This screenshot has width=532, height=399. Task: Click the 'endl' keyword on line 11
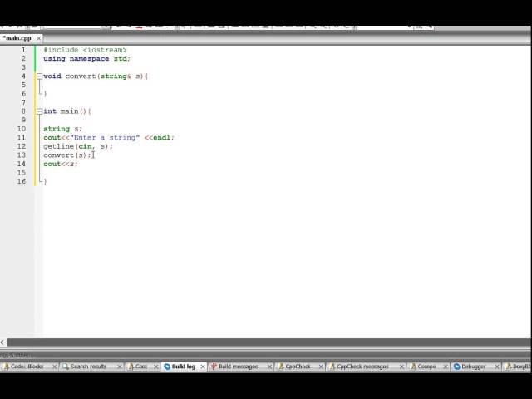point(161,137)
